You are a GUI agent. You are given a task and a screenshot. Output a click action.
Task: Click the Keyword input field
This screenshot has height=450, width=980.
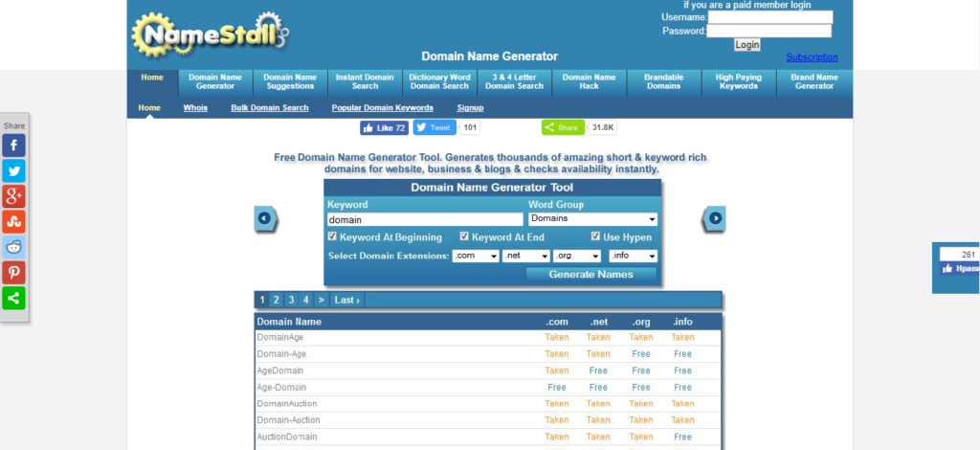(x=425, y=219)
